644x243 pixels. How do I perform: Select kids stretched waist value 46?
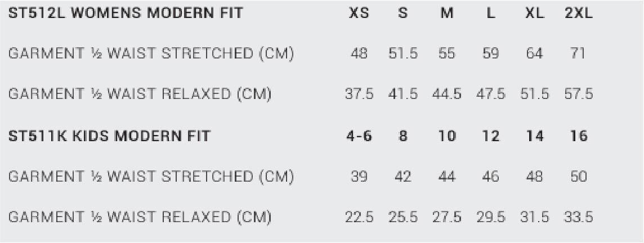coord(491,177)
